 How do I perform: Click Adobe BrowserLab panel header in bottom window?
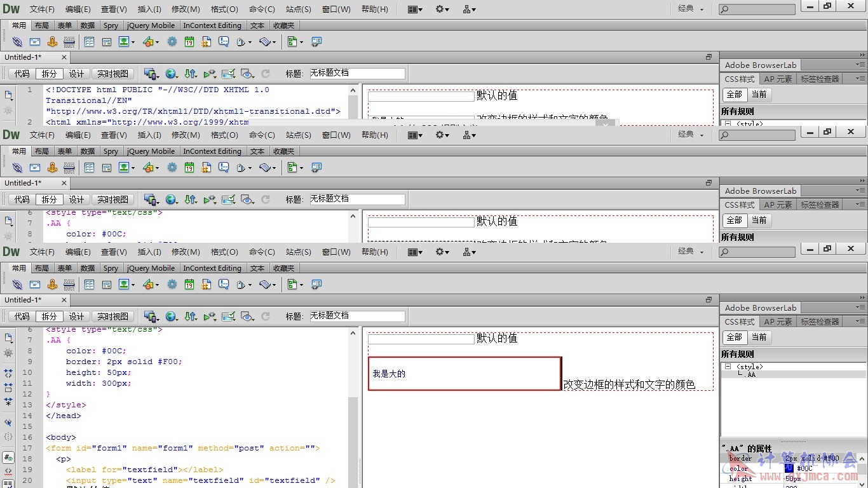761,308
